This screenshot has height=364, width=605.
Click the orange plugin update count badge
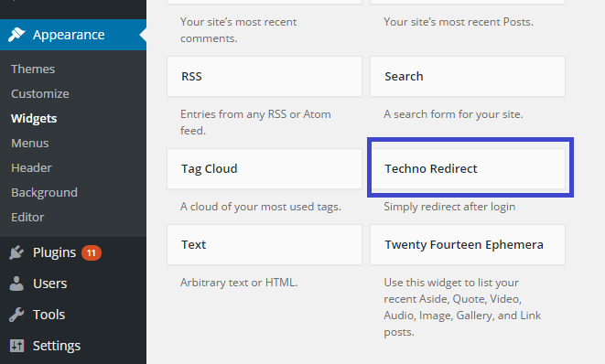91,253
